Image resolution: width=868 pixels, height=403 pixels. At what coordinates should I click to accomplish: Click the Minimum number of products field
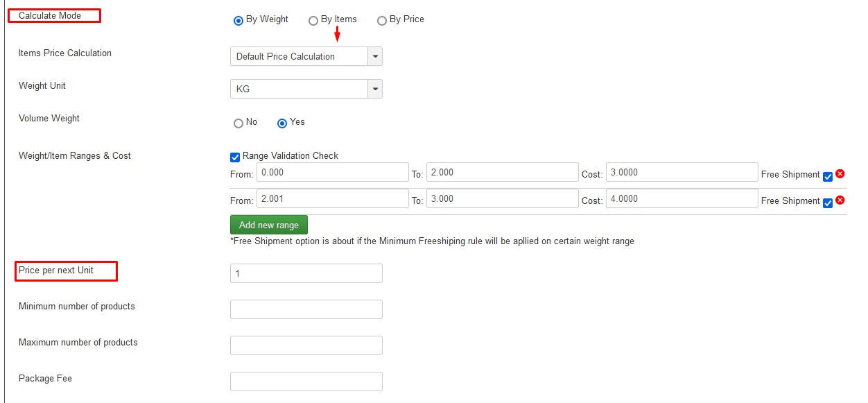[x=306, y=309]
